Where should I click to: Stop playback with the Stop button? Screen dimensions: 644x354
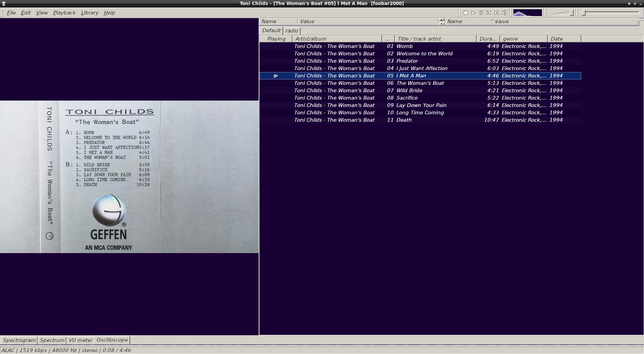(x=466, y=13)
